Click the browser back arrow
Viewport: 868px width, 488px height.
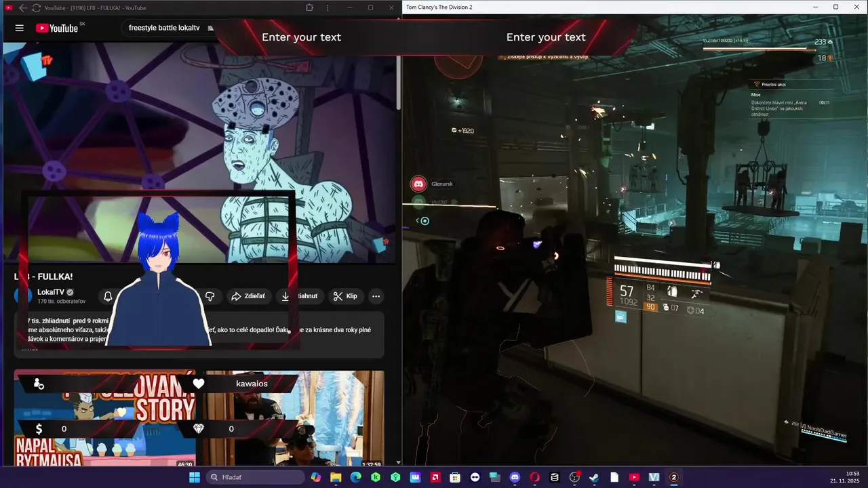(22, 7)
